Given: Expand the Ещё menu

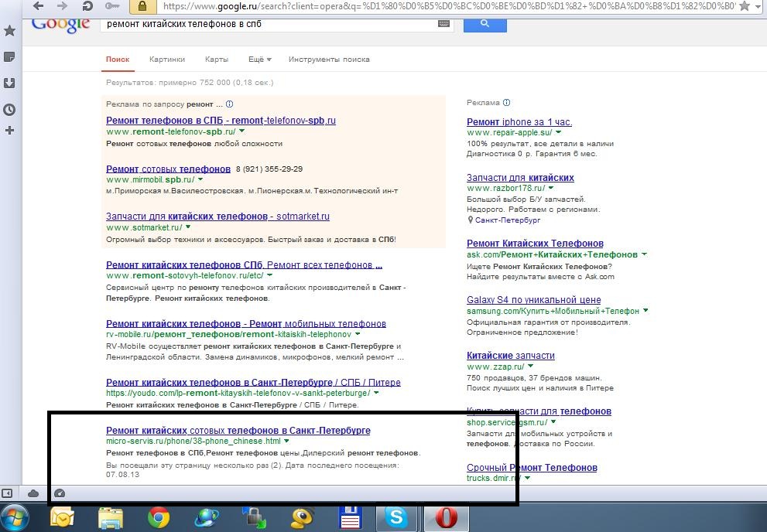Looking at the screenshot, I should click(260, 59).
